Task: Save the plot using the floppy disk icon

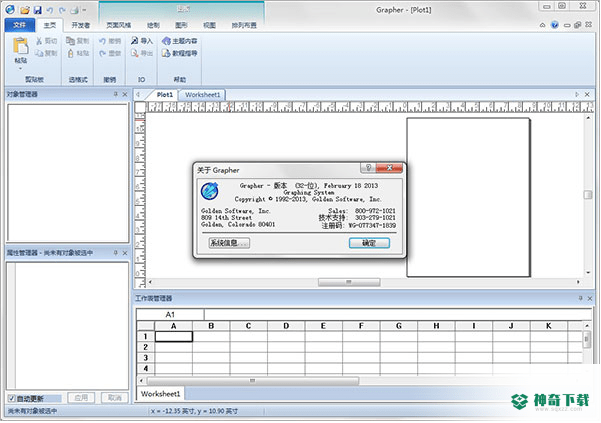Action: pyautogui.click(x=37, y=10)
